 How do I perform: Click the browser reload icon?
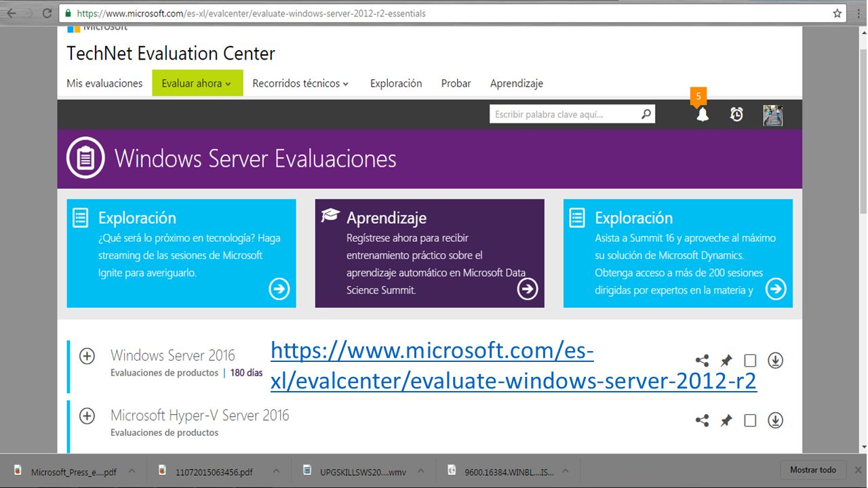click(47, 13)
